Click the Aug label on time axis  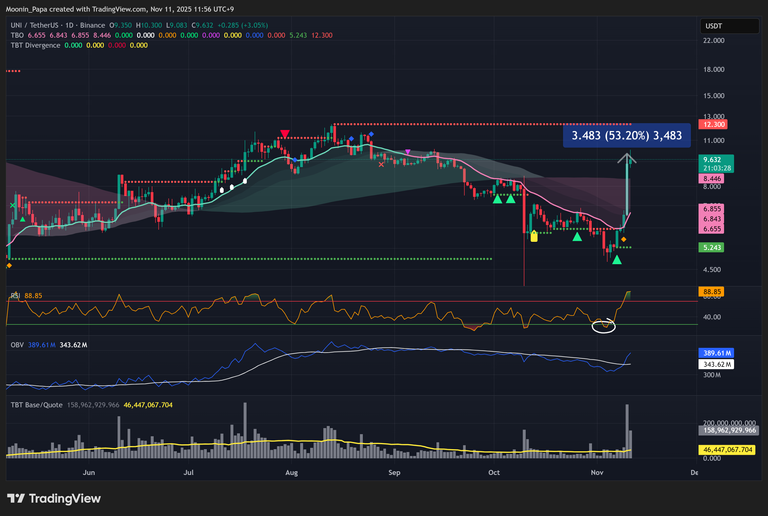pos(291,469)
